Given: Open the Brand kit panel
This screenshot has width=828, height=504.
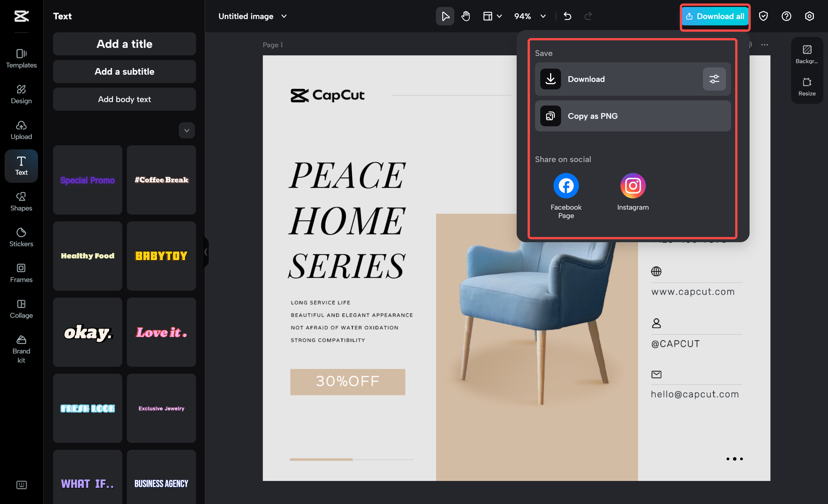Looking at the screenshot, I should 21,349.
